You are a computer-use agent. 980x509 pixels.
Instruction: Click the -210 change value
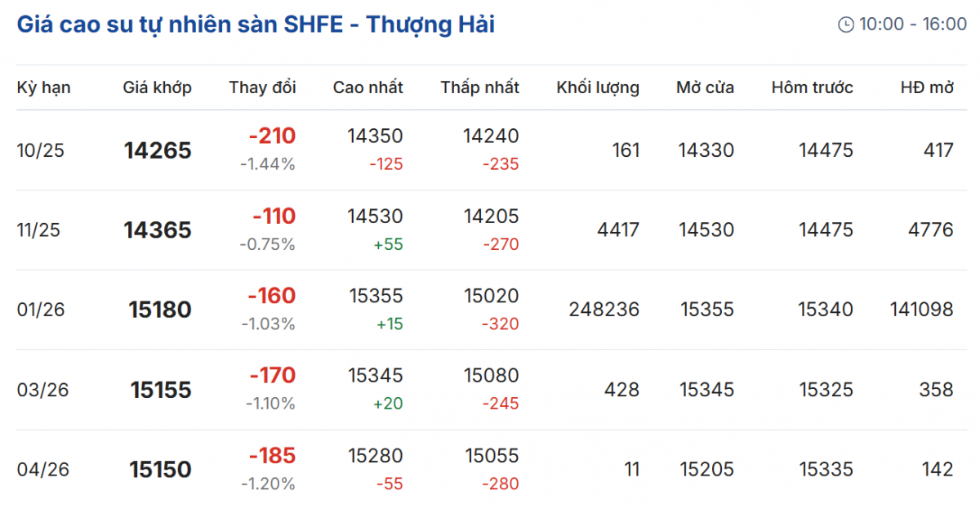coord(273,136)
